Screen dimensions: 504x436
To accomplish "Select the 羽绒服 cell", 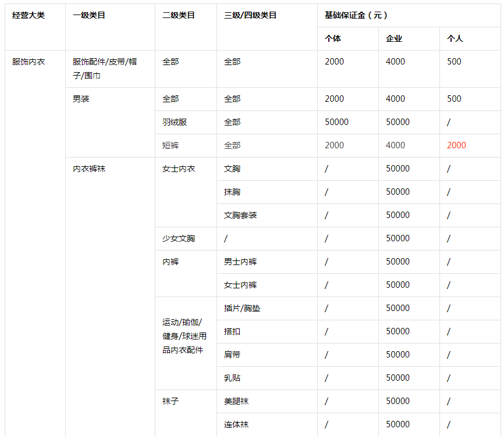I will click(174, 122).
